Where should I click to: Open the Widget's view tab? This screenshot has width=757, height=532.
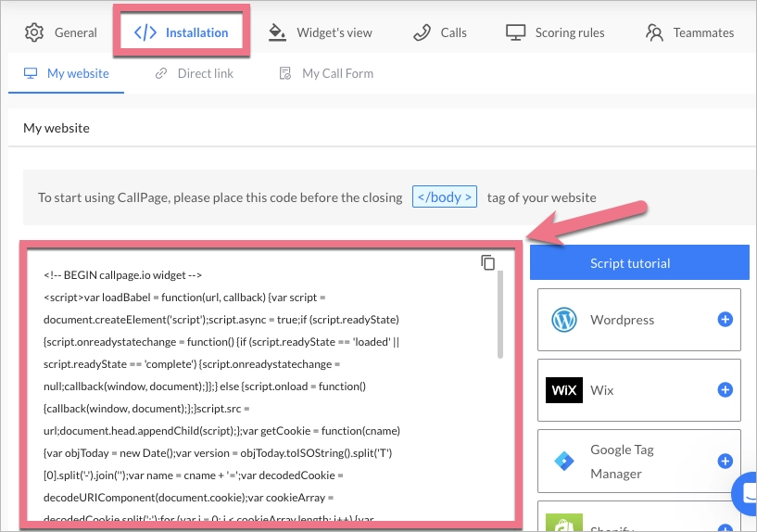320,32
